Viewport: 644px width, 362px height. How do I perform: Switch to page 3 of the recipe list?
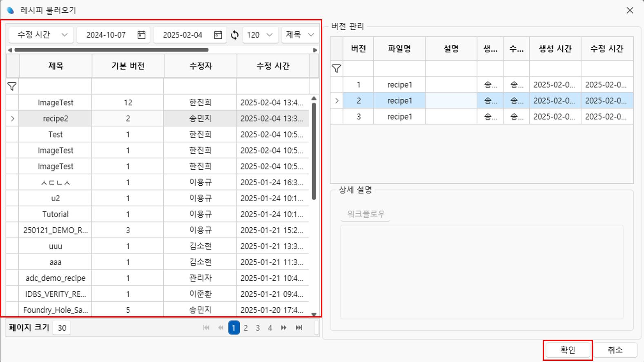258,328
